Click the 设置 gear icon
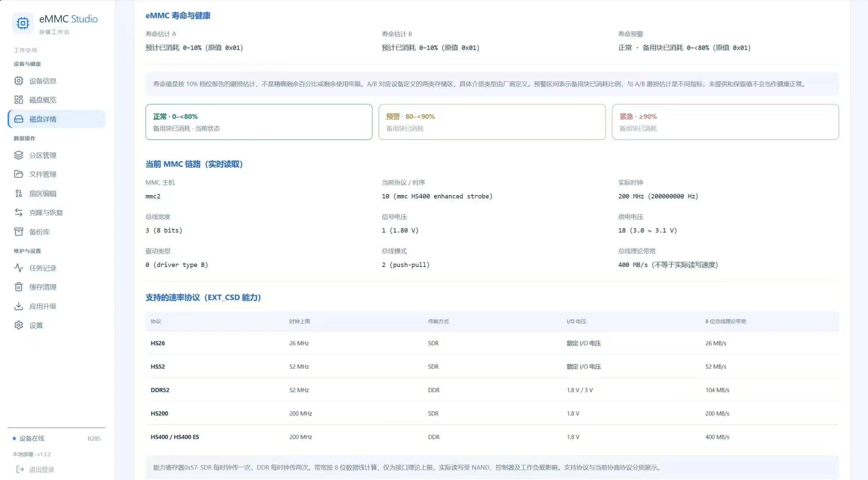Image resolution: width=868 pixels, height=480 pixels. coord(18,325)
